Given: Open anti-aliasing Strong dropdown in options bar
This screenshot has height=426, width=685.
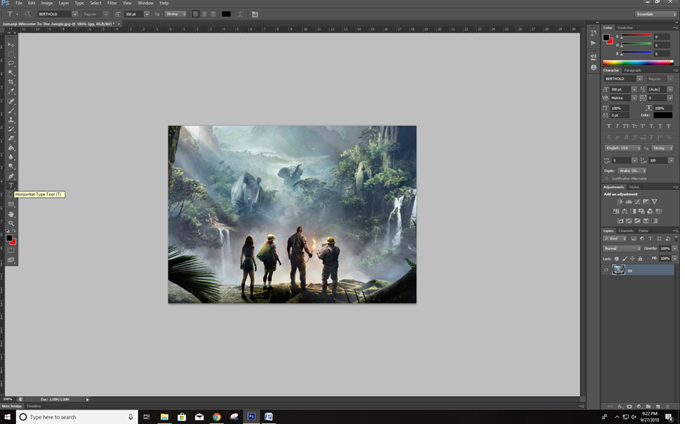Looking at the screenshot, I should [176, 14].
